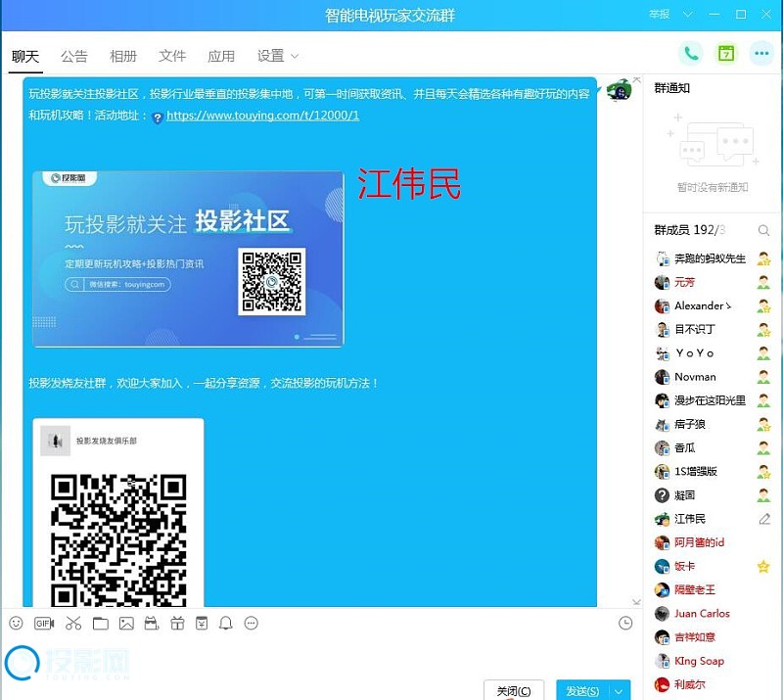The height and width of the screenshot is (700, 783).
Task: Click the chat scroll-down arrow
Action: point(637,602)
